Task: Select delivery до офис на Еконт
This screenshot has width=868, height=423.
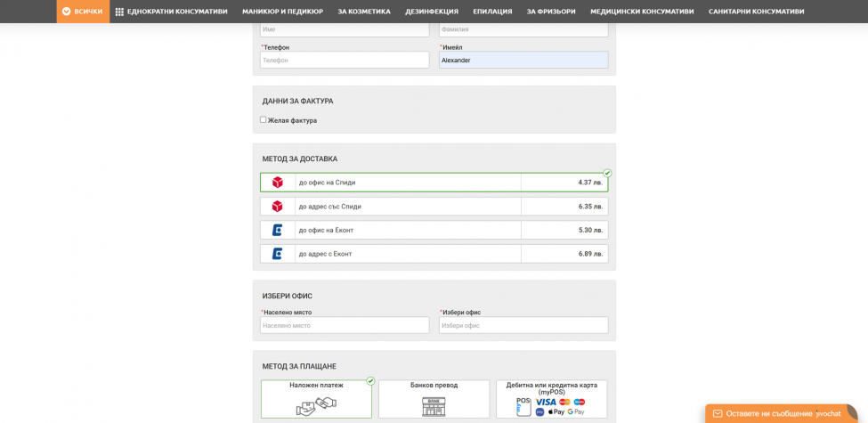Action: pos(434,231)
